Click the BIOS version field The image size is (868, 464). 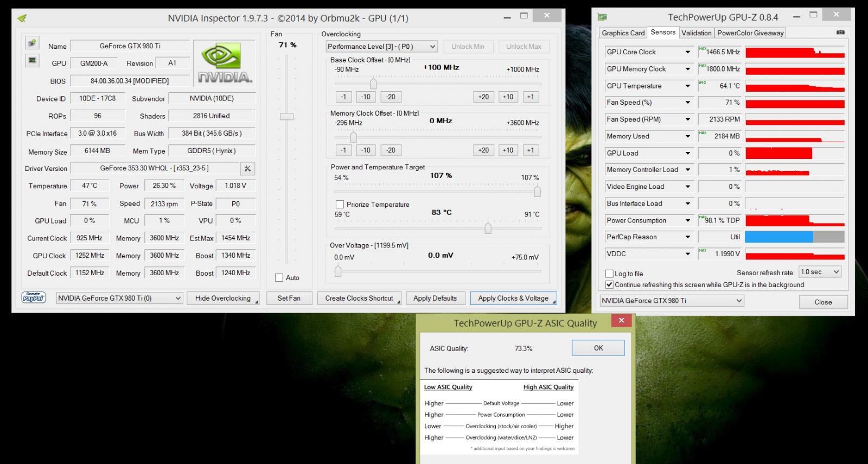130,81
